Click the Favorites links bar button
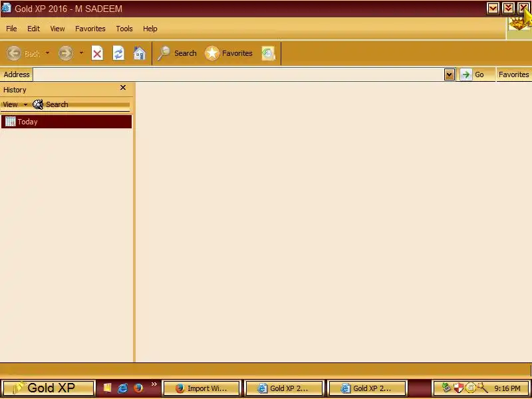532x399 pixels. click(x=513, y=74)
